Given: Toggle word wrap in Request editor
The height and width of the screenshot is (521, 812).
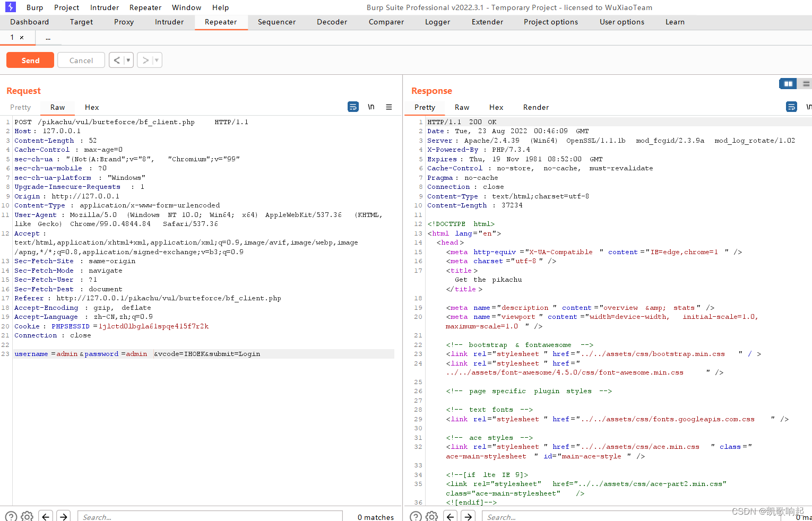Looking at the screenshot, I should coord(353,107).
